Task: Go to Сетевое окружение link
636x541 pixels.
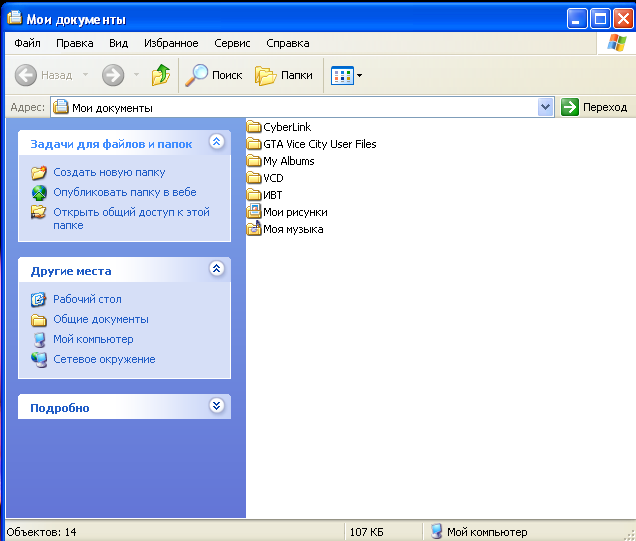Action: pos(104,359)
